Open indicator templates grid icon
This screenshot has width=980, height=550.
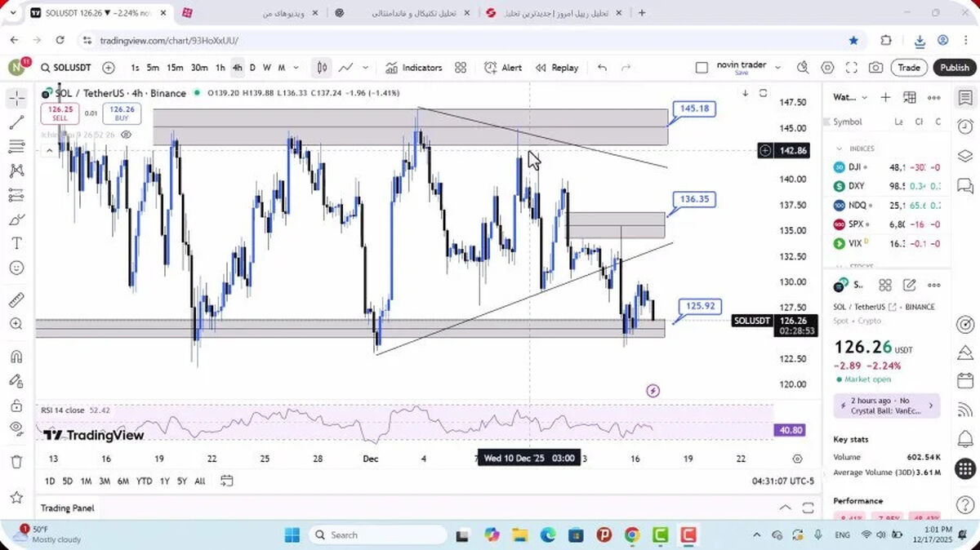pyautogui.click(x=461, y=68)
